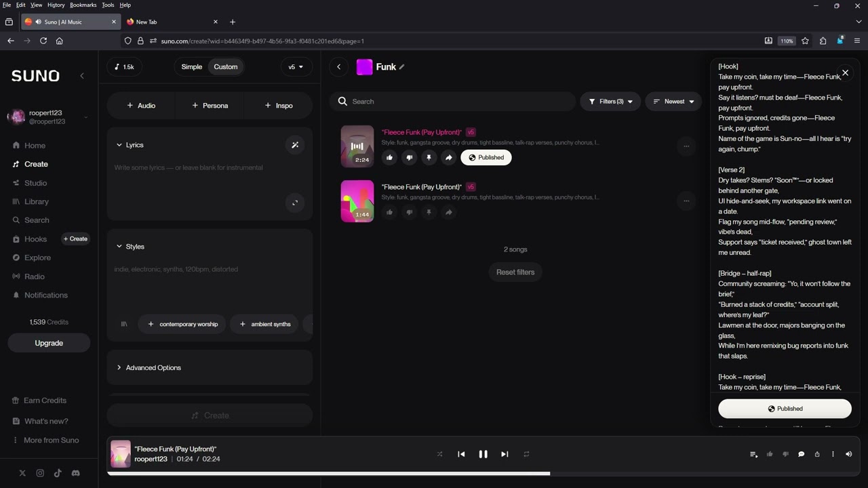868x488 pixels.
Task: Open Suno's TikTok icon
Action: tap(58, 473)
